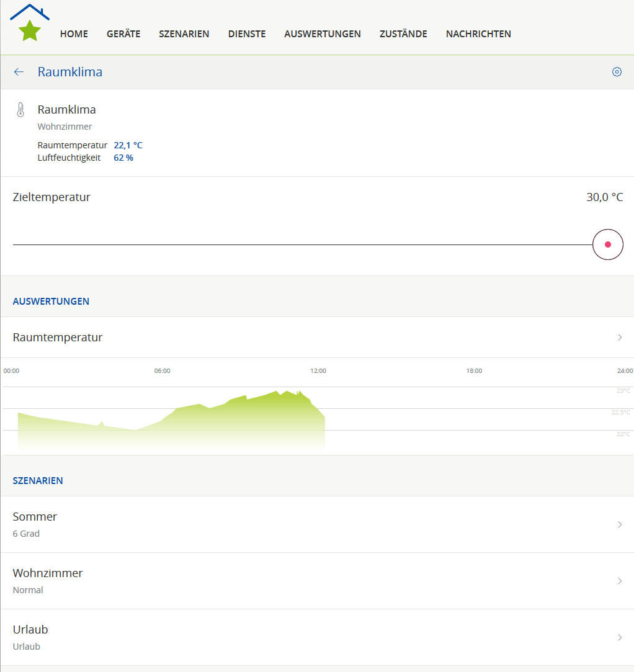This screenshot has width=634, height=672.
Task: Click the 18:00 chart time label
Action: [474, 370]
